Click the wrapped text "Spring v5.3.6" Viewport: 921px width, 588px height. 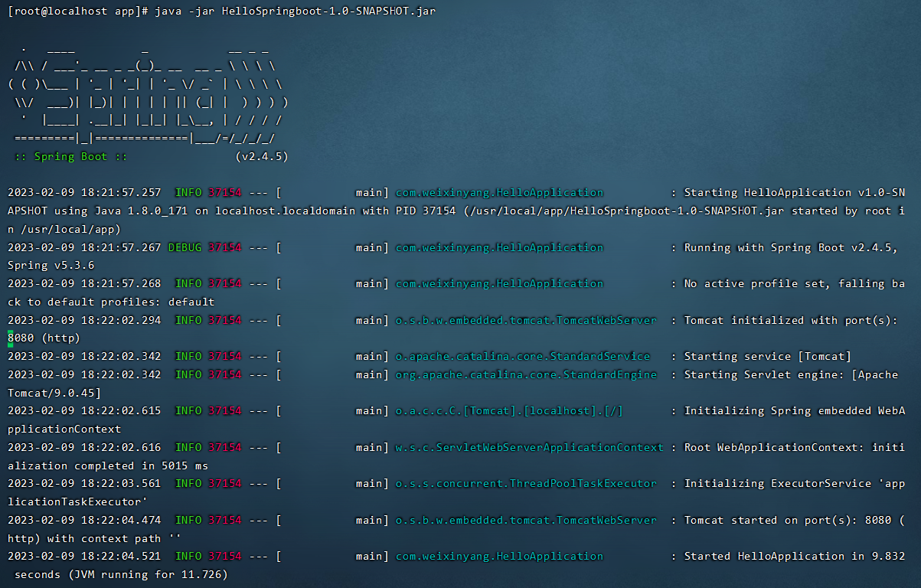click(51, 266)
